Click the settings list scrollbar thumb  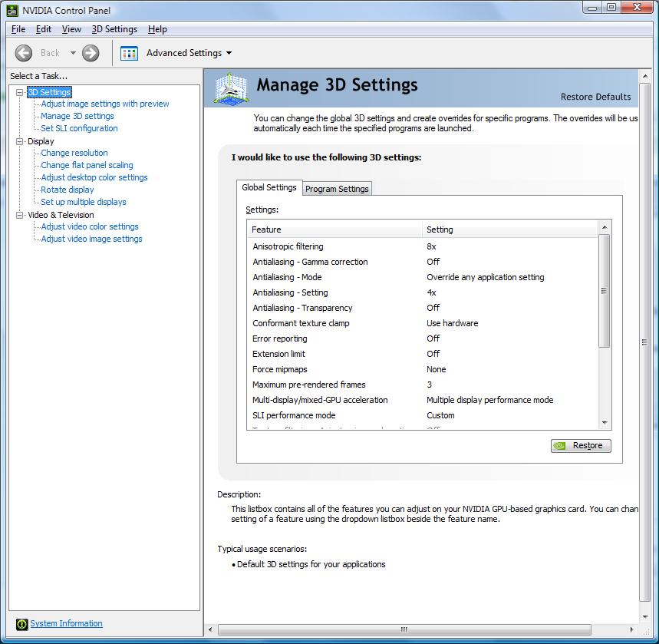click(x=605, y=291)
